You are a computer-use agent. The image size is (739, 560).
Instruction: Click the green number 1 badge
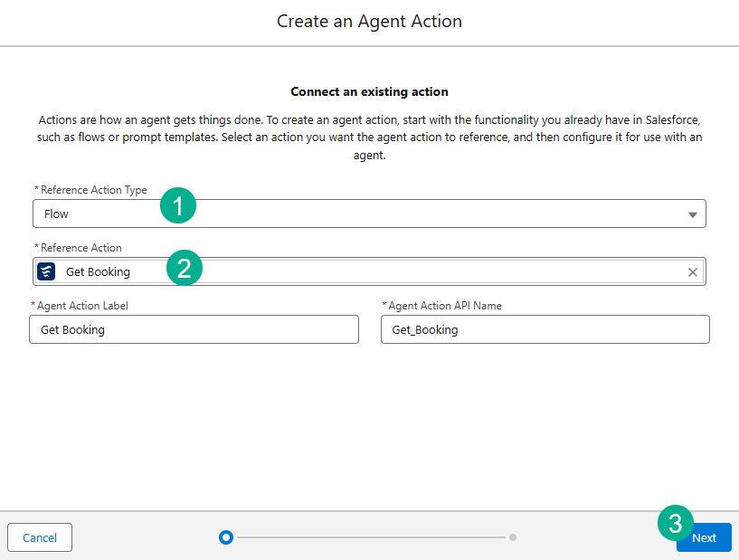point(178,206)
